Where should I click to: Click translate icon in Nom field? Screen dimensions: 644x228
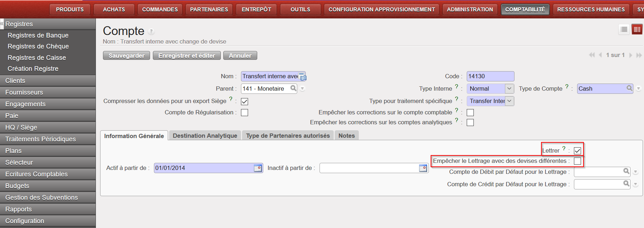[302, 76]
